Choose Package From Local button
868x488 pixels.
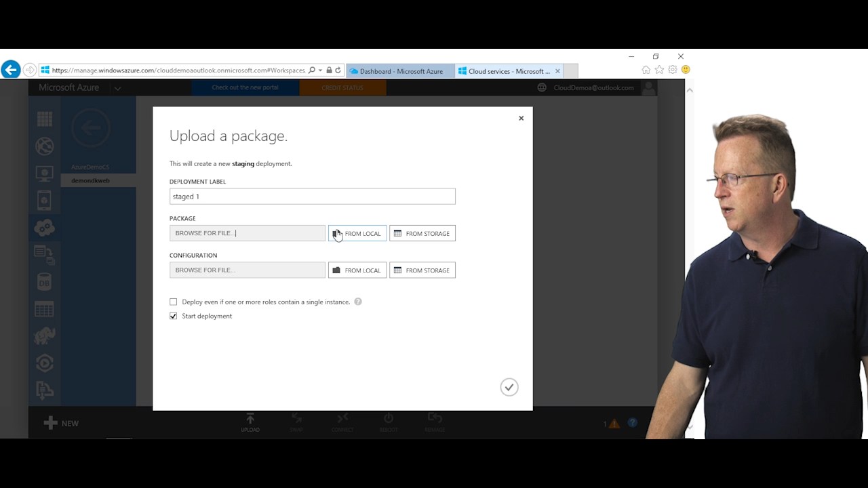tap(357, 233)
